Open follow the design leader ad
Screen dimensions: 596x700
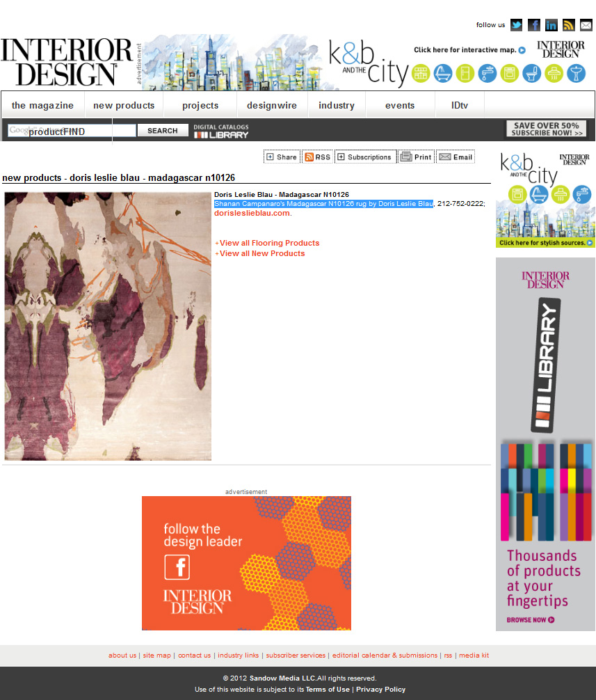pyautogui.click(x=246, y=563)
